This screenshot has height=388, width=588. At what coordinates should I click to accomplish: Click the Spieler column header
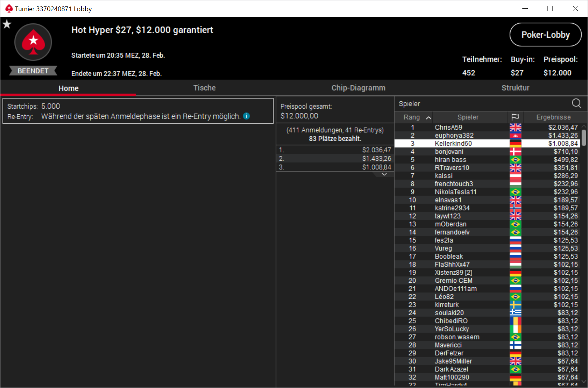point(468,117)
